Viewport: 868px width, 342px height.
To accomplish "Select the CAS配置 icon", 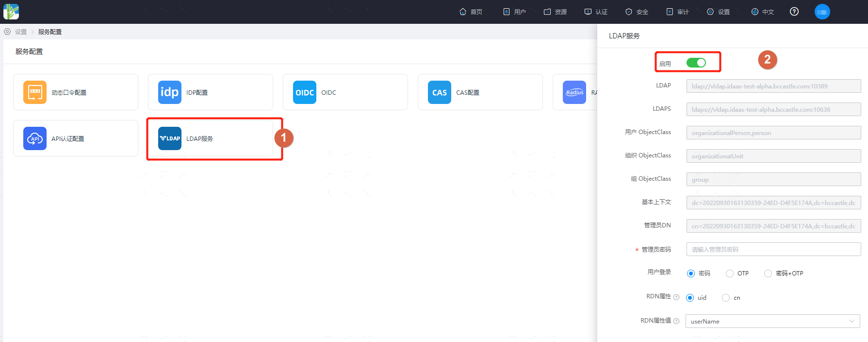I will [440, 92].
